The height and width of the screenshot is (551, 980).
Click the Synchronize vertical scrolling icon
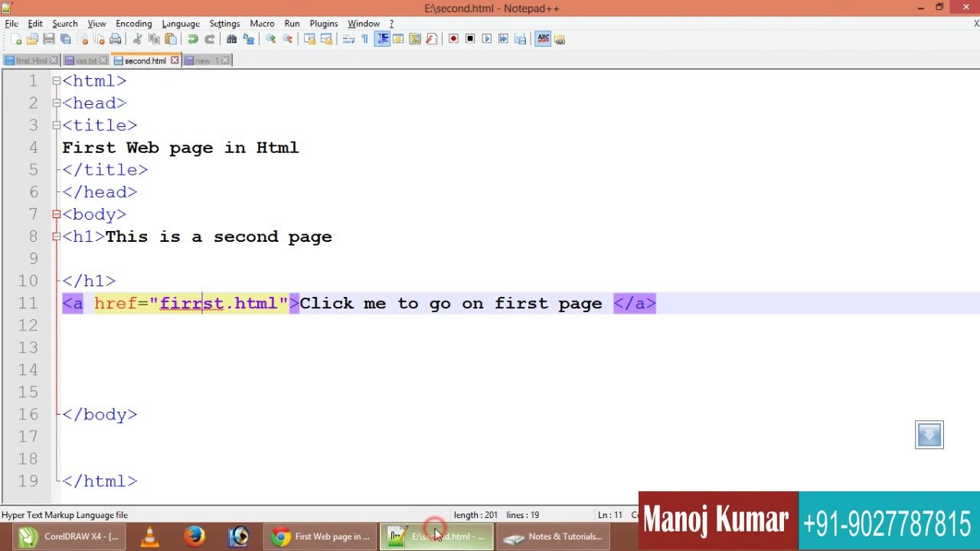tap(310, 39)
